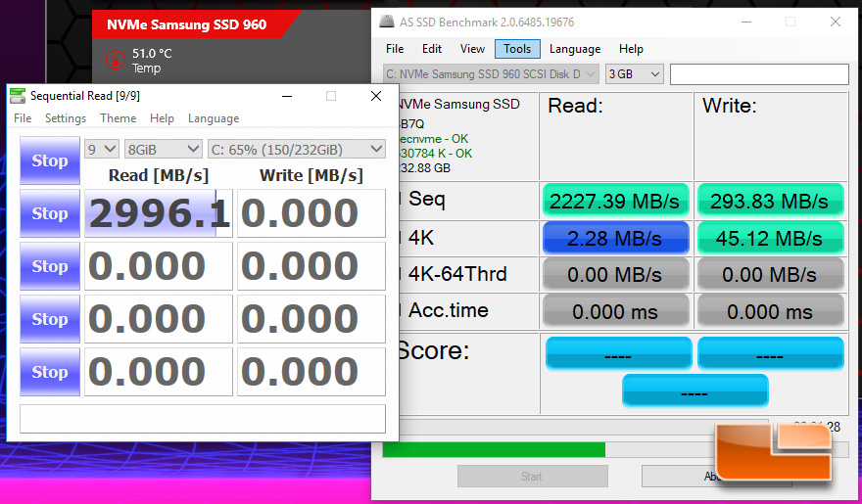Open the AS SSD drive selector dropdown
This screenshot has width=862, height=504.
click(491, 74)
